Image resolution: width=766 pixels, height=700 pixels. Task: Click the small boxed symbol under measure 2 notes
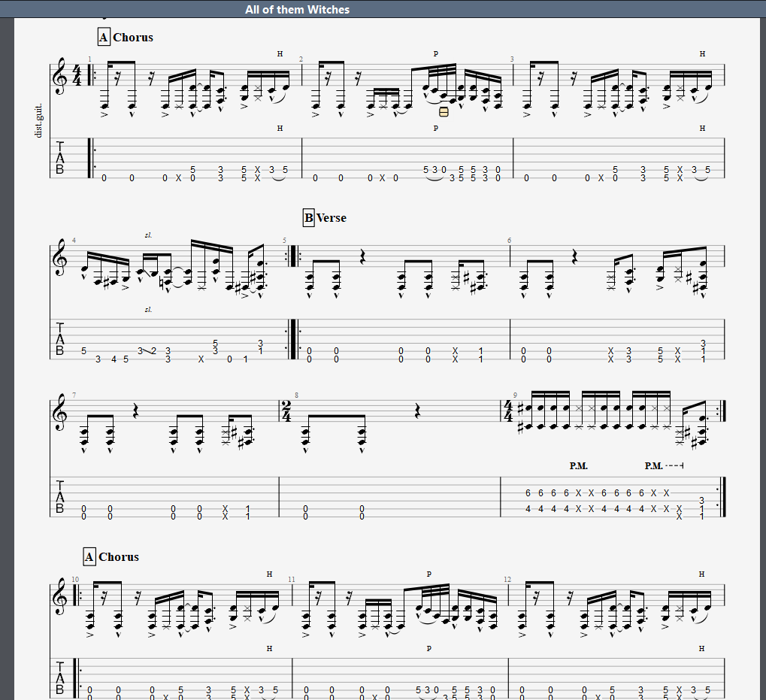click(444, 112)
